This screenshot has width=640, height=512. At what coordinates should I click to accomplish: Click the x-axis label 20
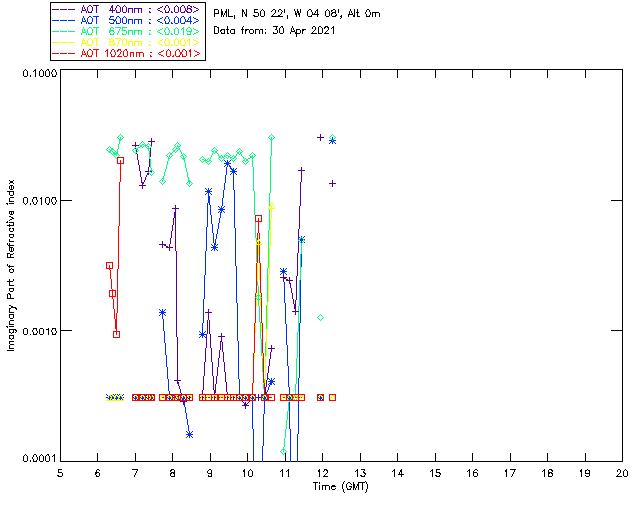(x=622, y=473)
